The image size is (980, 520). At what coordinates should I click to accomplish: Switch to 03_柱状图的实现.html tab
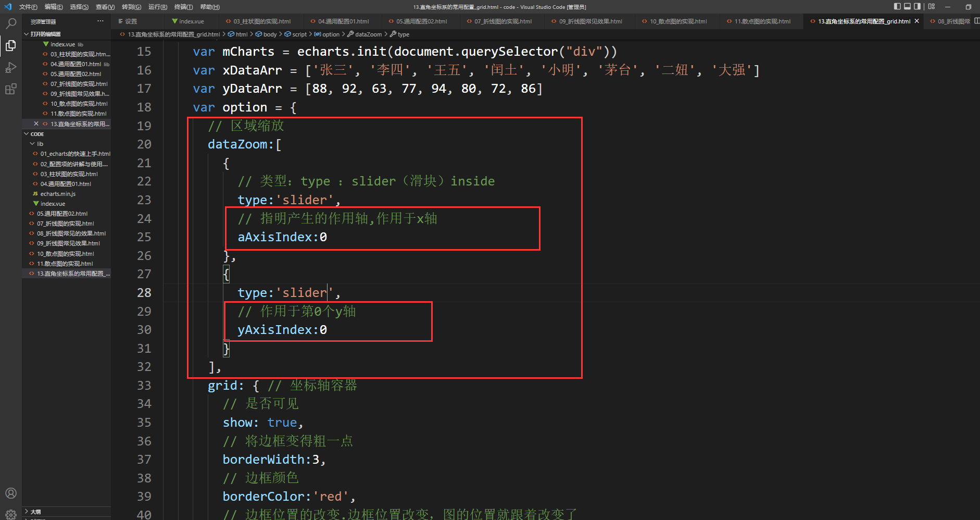point(262,21)
